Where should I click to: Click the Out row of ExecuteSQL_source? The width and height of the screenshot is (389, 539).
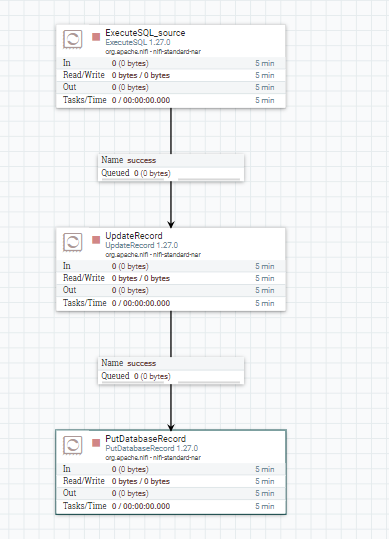pos(171,87)
